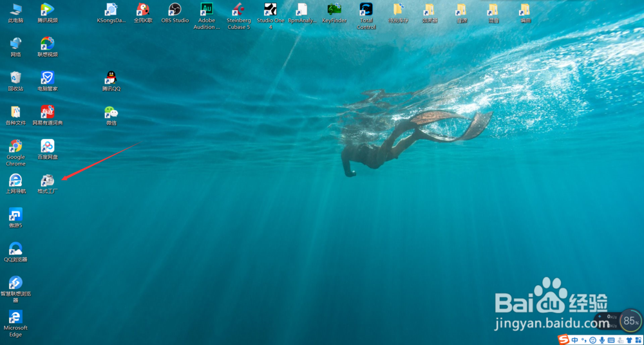
Task: Open the 各种文件 folder
Action: [15, 115]
